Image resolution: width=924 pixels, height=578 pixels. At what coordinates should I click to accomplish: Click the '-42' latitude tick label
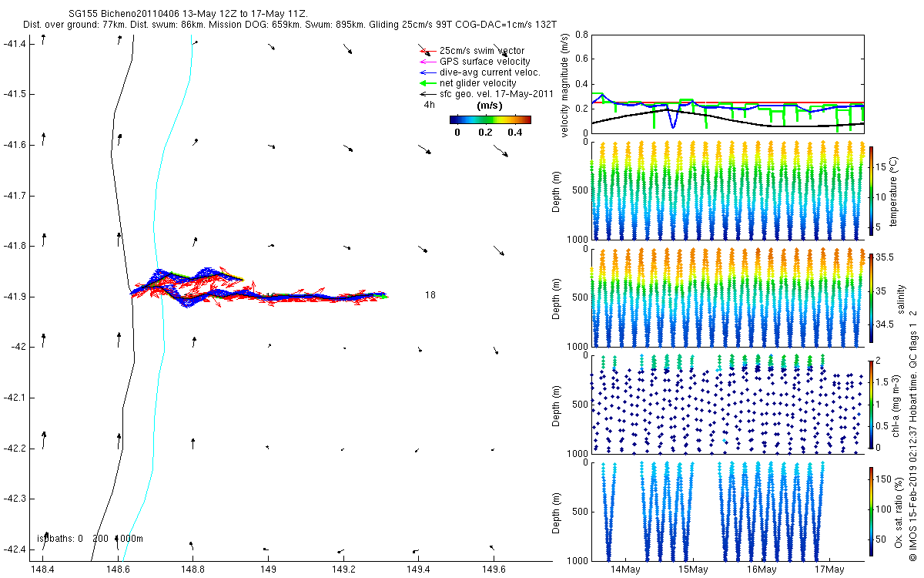click(19, 347)
